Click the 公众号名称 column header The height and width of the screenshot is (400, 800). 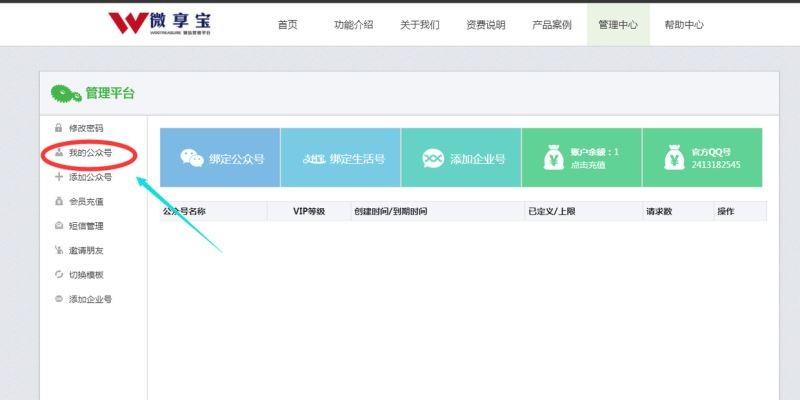(x=184, y=211)
